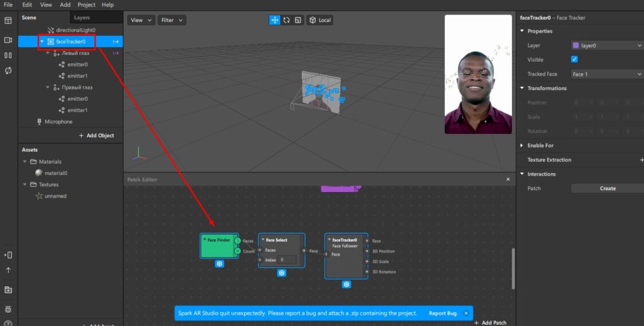Screen dimensions: 644x326
Task: Select the Move manipulator tool in viewport
Action: (x=275, y=20)
